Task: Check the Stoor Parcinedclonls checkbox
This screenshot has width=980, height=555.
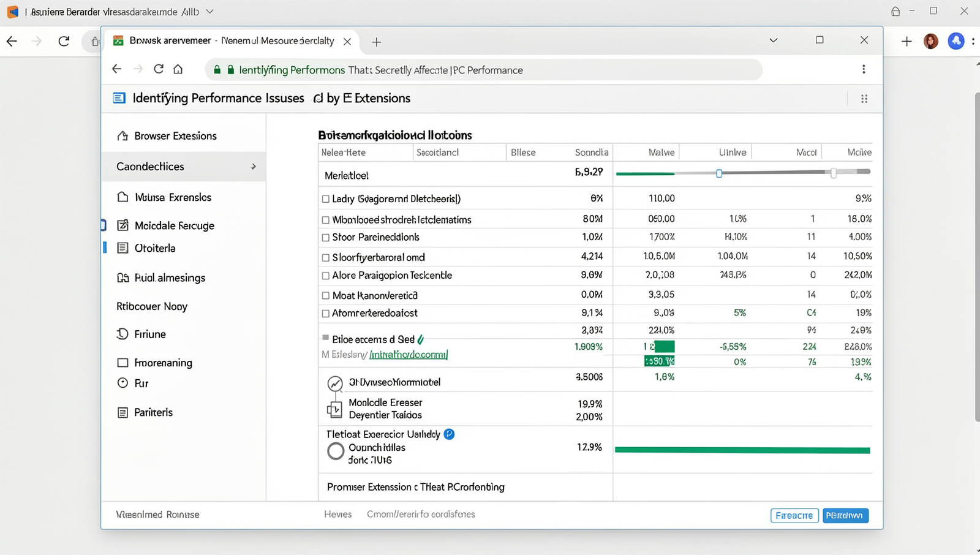Action: coord(326,238)
